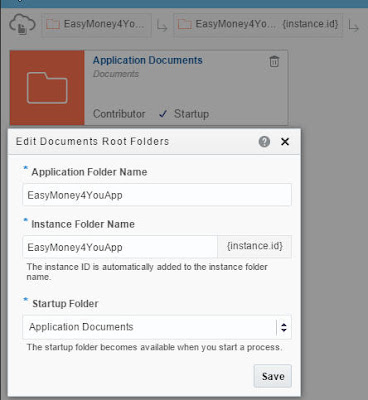
Task: Delete the Application Documents folder via trash icon
Action: coord(274,61)
